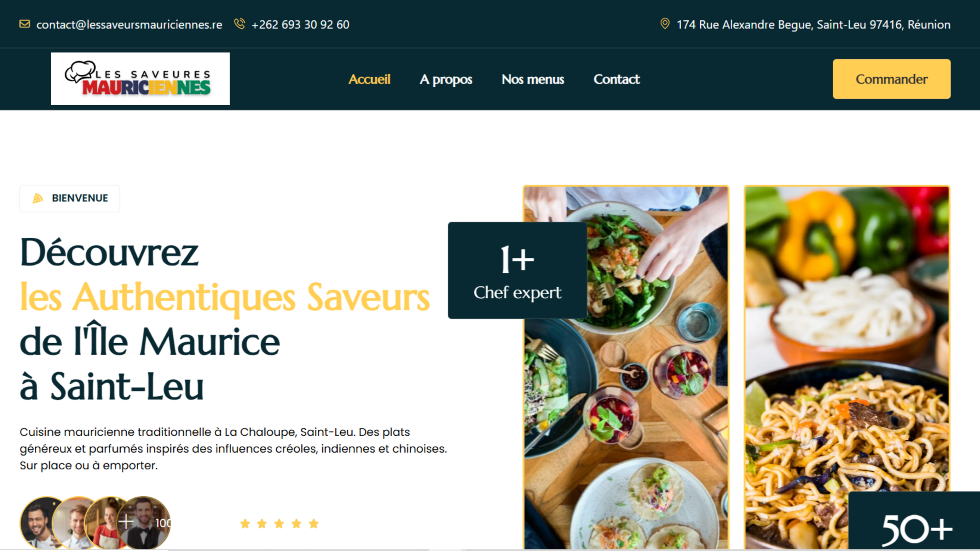Image resolution: width=980 pixels, height=551 pixels.
Task: Open the noodles and peppers photo
Action: (847, 367)
